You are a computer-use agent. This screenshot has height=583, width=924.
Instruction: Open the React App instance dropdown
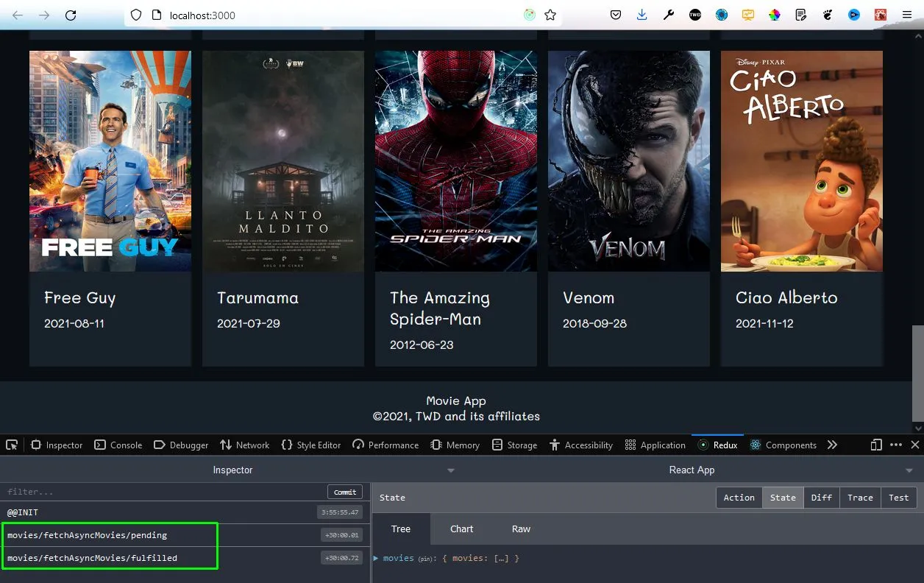pos(692,470)
